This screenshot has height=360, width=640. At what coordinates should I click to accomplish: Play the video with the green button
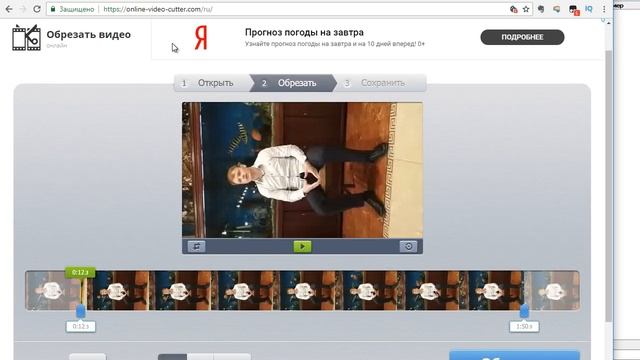[x=302, y=246]
